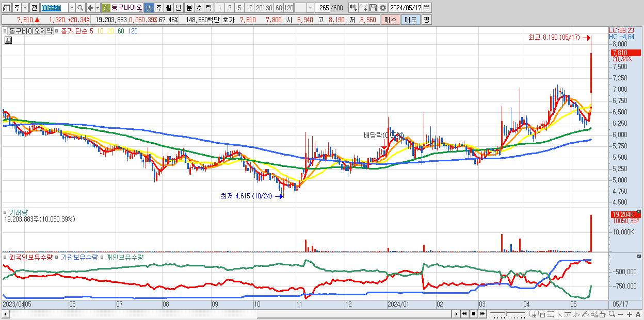644x320 pixels.
Task: Choose the 3 interval button
Action: point(230,8)
